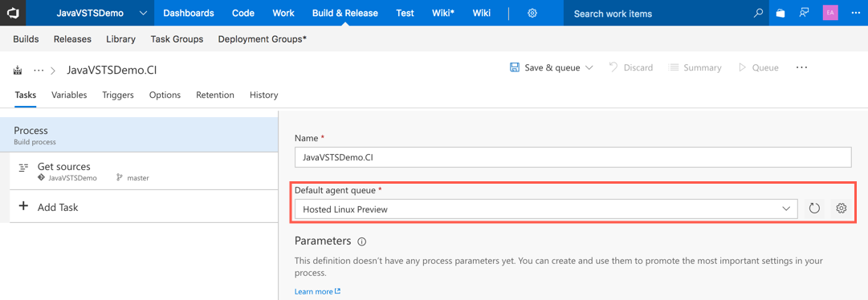
Task: Click the search magnifier icon
Action: click(758, 14)
